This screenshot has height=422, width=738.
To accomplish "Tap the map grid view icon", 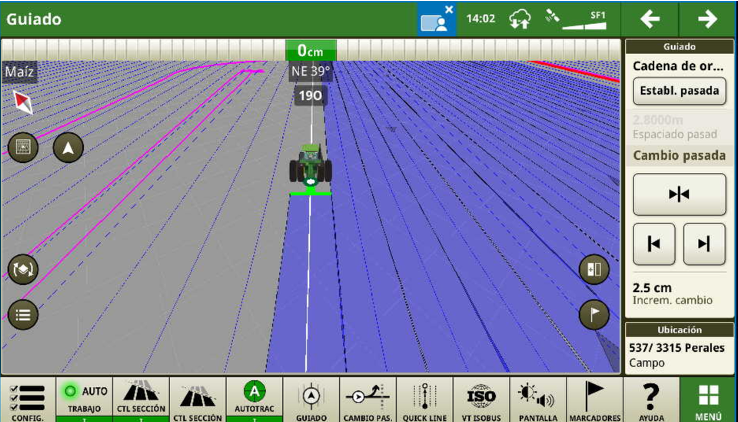I will pos(23,148).
